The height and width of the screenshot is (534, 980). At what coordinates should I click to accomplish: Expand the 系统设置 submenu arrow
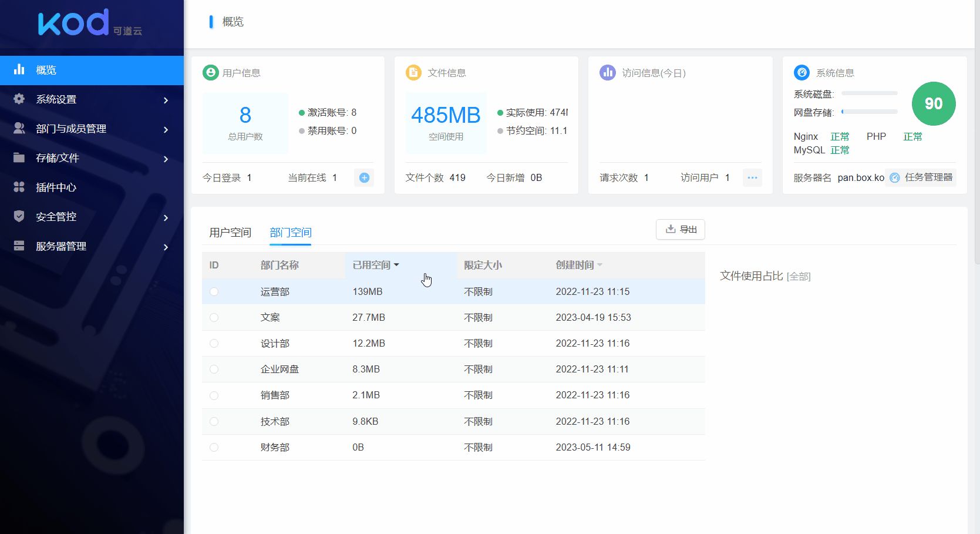166,100
